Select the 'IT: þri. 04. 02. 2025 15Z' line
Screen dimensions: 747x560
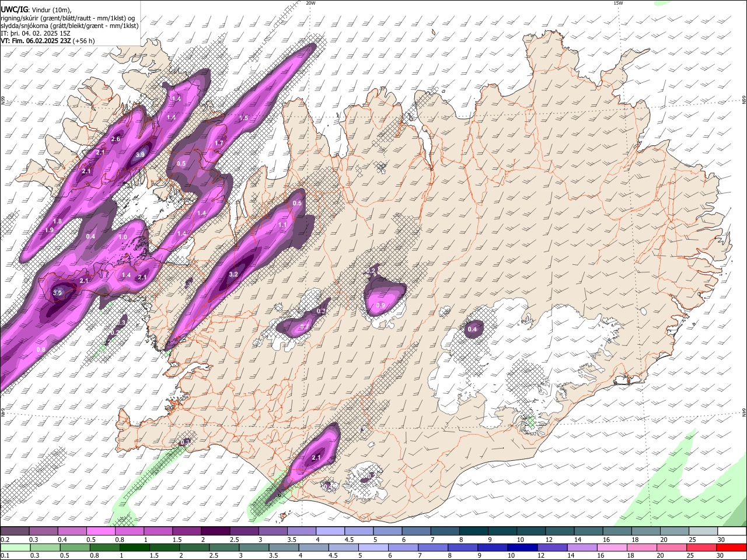coord(36,33)
